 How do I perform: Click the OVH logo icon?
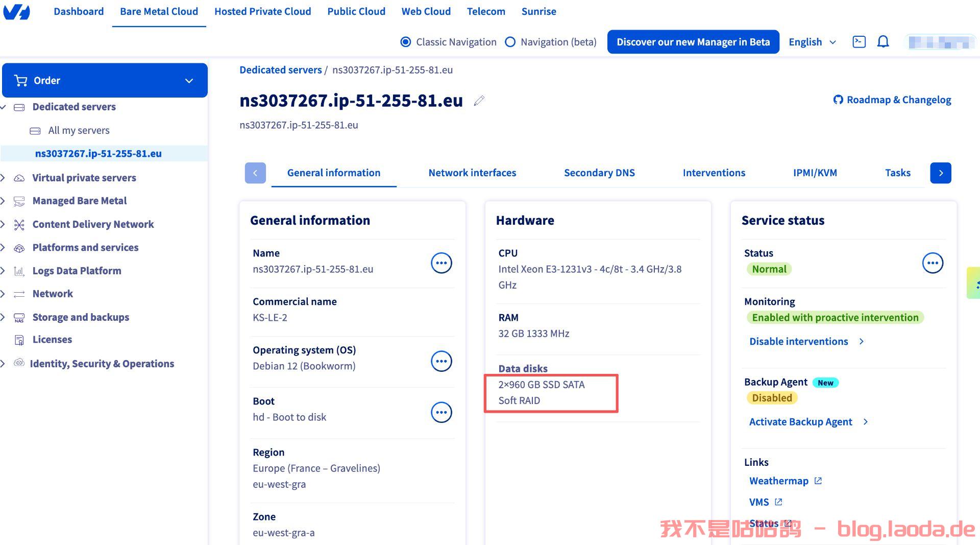coord(17,11)
